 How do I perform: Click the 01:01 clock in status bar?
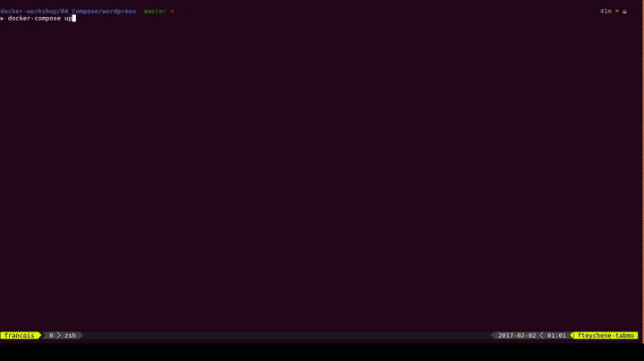[x=556, y=335]
